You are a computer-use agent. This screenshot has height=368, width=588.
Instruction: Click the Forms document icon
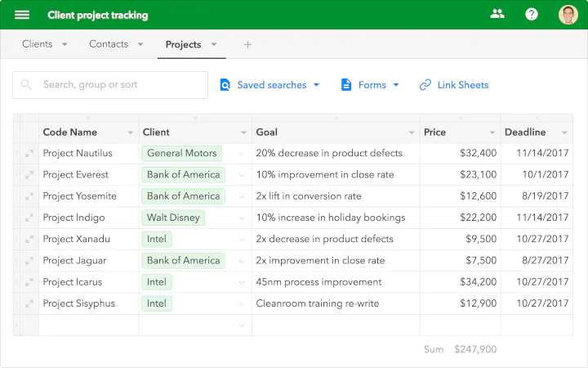coord(346,85)
